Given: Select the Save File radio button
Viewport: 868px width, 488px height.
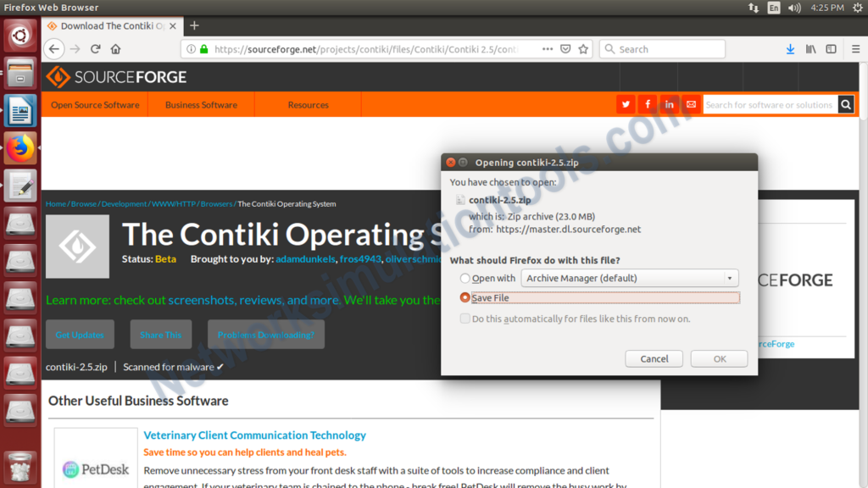Looking at the screenshot, I should click(465, 297).
